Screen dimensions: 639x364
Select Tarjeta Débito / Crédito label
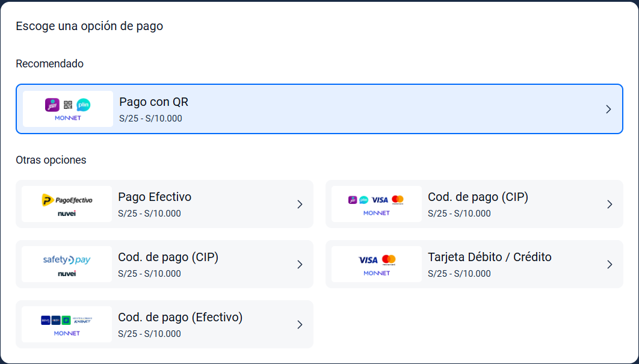click(x=489, y=257)
